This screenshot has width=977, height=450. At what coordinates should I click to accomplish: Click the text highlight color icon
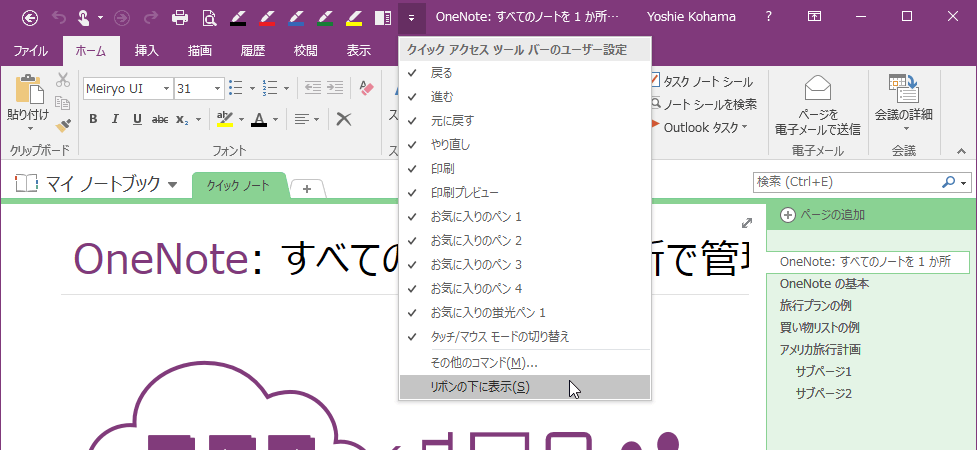pos(225,119)
